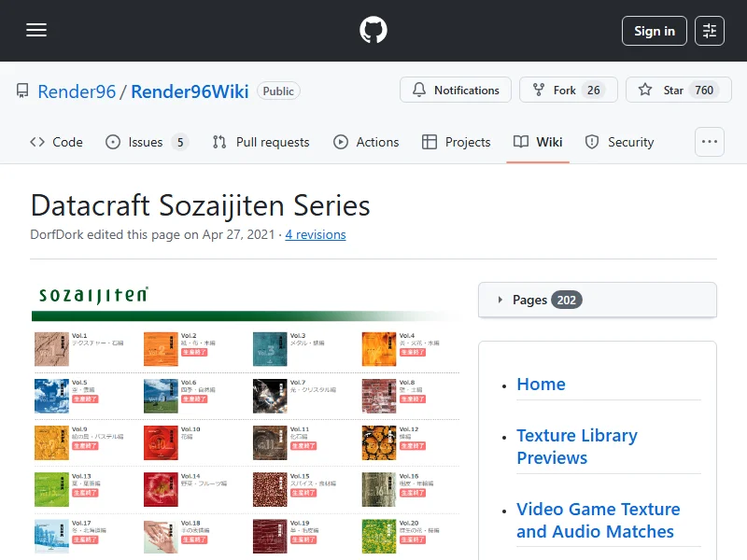Select the Projects tab
Viewport: 747px width, 560px height.
[456, 142]
